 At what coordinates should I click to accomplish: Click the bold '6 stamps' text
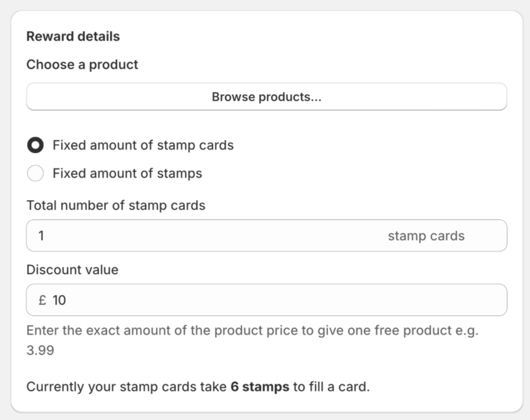click(x=260, y=387)
